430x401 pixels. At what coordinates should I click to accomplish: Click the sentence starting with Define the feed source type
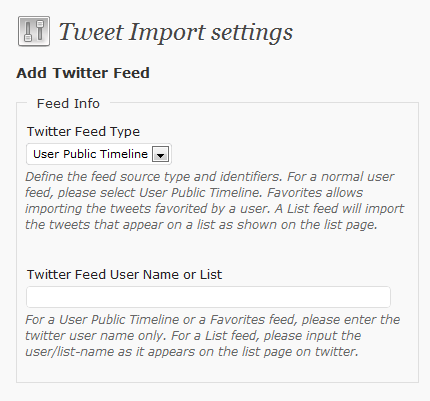click(x=154, y=177)
